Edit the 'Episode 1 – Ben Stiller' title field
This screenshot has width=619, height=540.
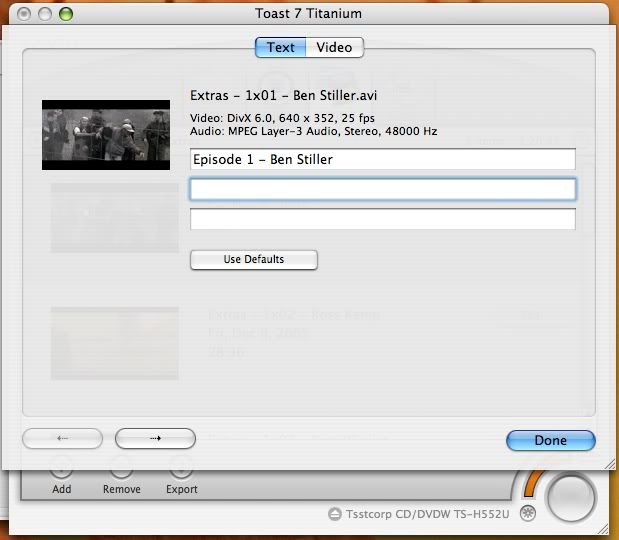click(383, 159)
